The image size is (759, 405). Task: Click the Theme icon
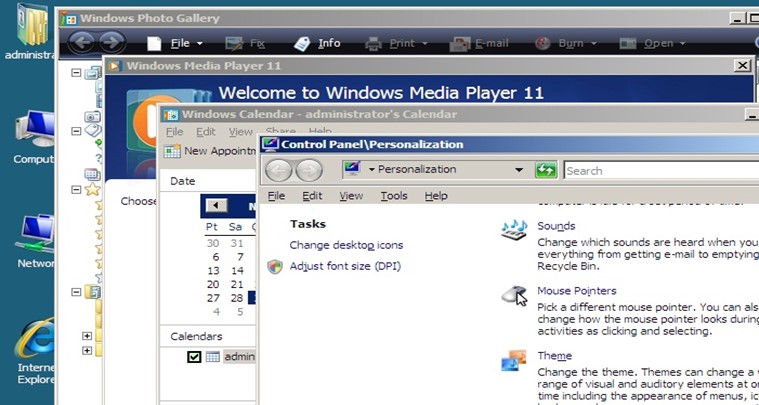click(x=514, y=359)
